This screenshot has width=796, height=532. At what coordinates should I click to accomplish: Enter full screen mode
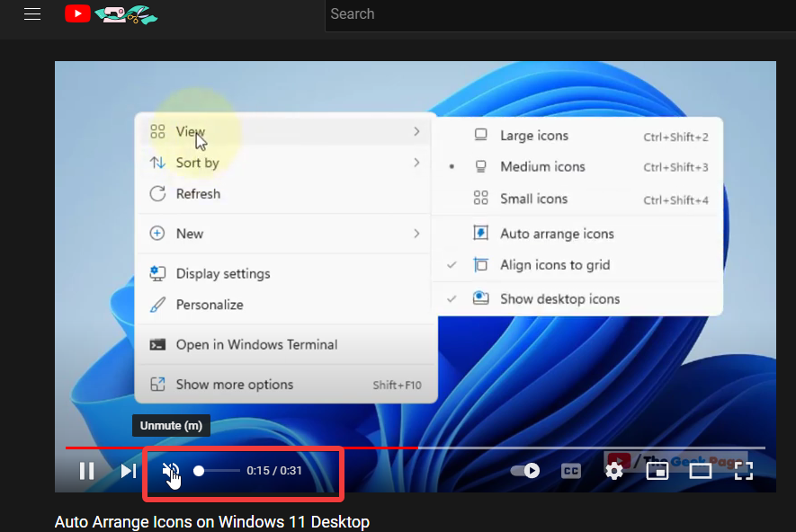pos(743,471)
